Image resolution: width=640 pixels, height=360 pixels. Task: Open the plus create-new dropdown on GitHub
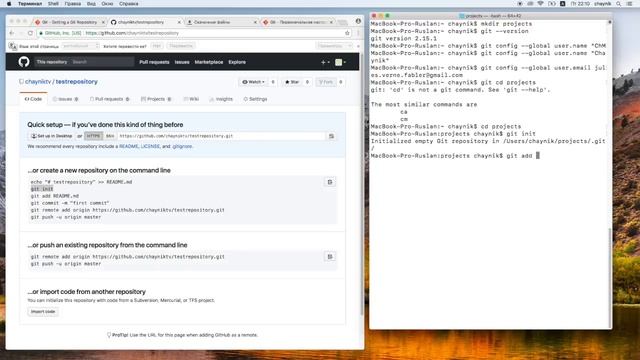pos(325,62)
